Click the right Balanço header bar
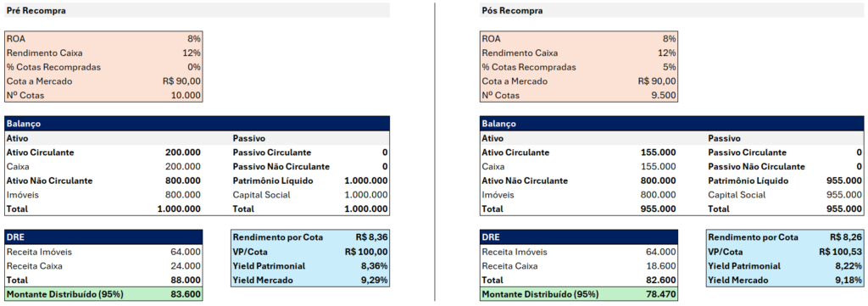Viewport: 868px width, 306px height. tap(671, 124)
